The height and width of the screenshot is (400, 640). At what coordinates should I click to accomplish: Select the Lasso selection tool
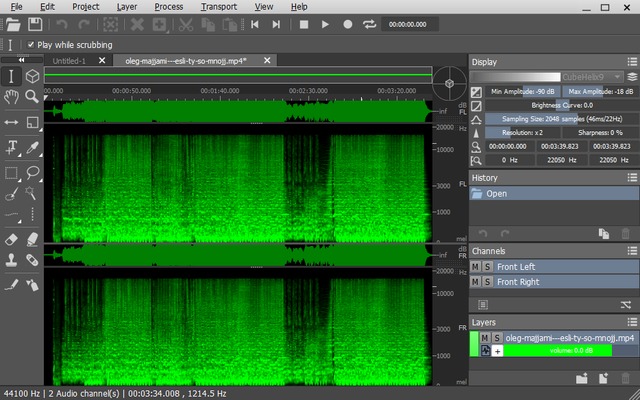32,171
